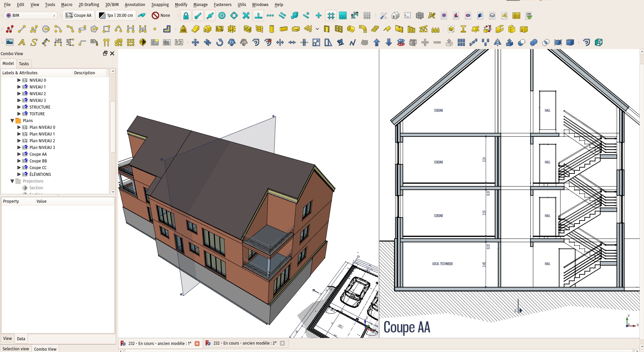Open the line width and size settings
The height and width of the screenshot is (352, 644).
[x=116, y=15]
